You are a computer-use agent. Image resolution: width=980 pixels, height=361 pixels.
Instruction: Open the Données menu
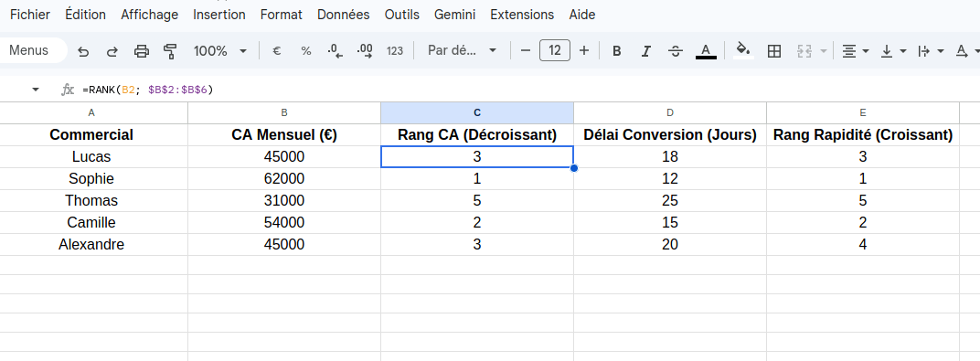(x=343, y=15)
